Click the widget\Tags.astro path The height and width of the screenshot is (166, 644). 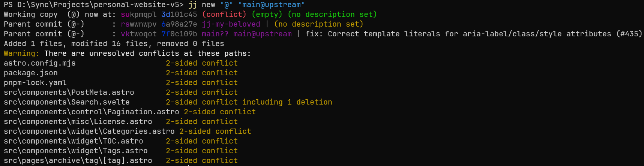click(x=76, y=151)
